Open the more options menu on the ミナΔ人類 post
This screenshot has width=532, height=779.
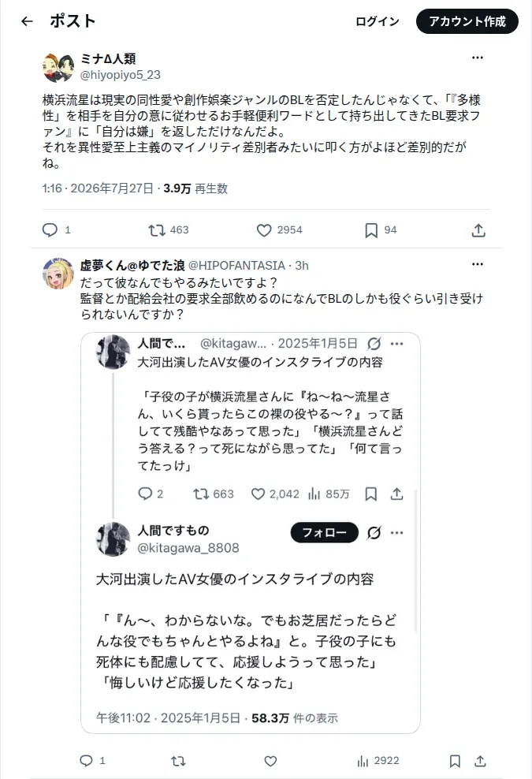tap(478, 58)
